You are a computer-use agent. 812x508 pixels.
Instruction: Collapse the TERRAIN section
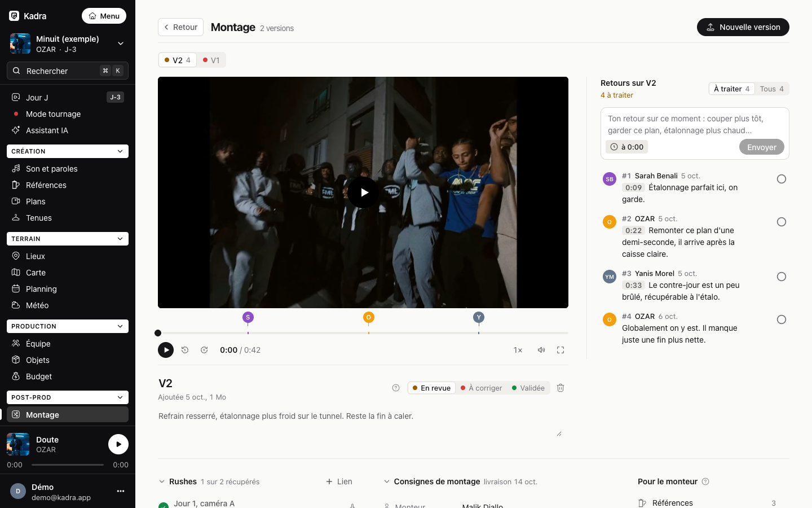(68, 239)
